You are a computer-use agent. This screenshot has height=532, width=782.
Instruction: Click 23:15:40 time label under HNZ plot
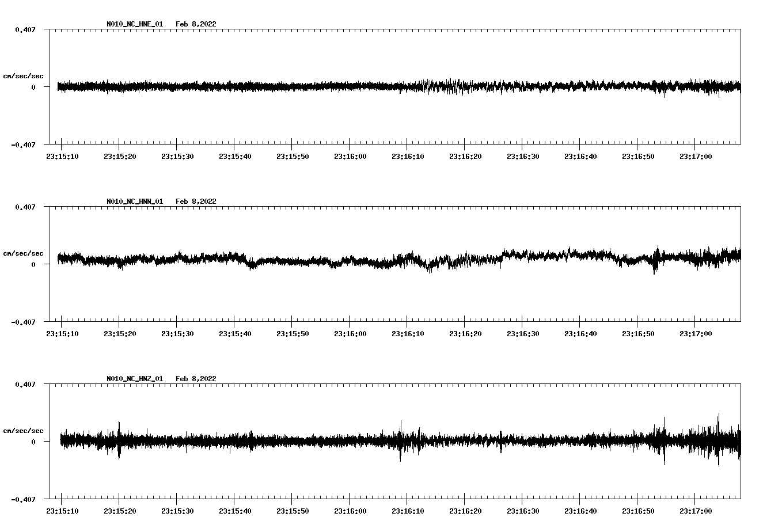235,511
